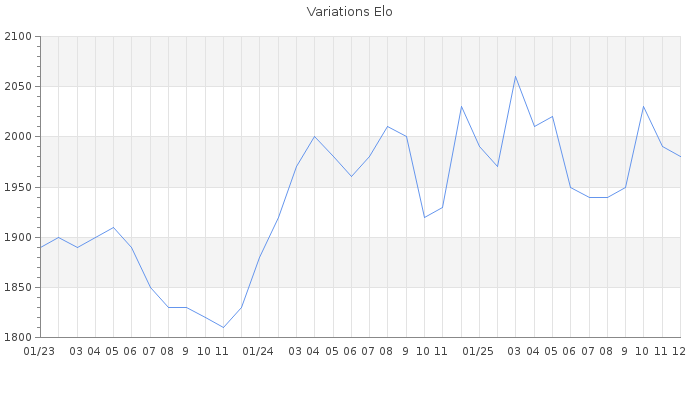Click the line's data point above 01/24
Viewport: 700px width, 400px height.
point(259,257)
